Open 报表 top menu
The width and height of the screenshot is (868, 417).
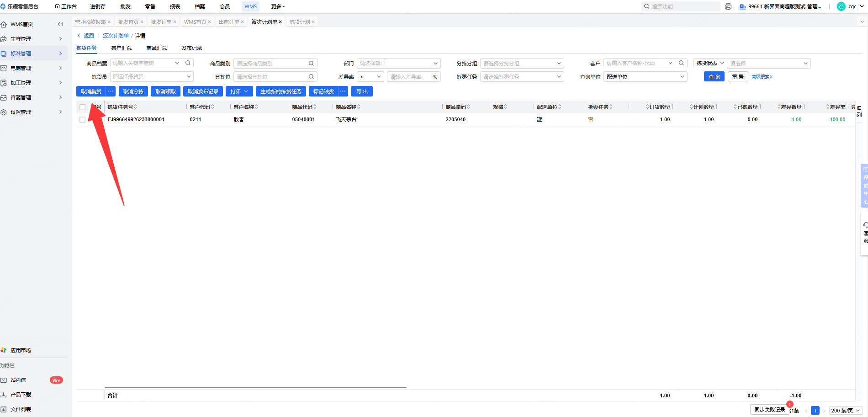click(175, 6)
